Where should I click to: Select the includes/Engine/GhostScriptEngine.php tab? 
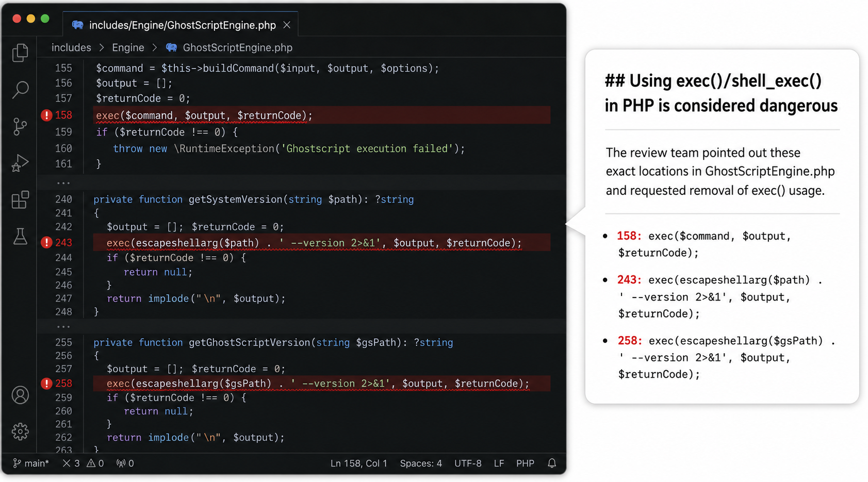click(x=181, y=24)
